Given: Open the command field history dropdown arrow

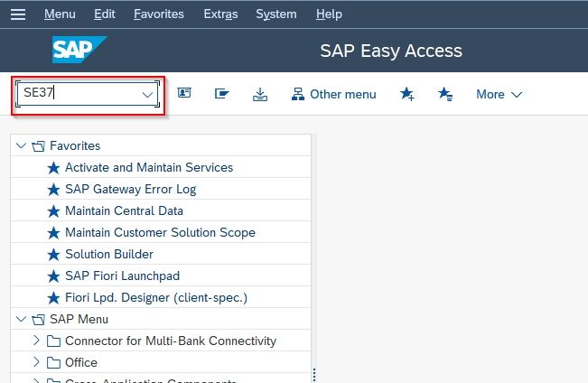Looking at the screenshot, I should (x=147, y=94).
